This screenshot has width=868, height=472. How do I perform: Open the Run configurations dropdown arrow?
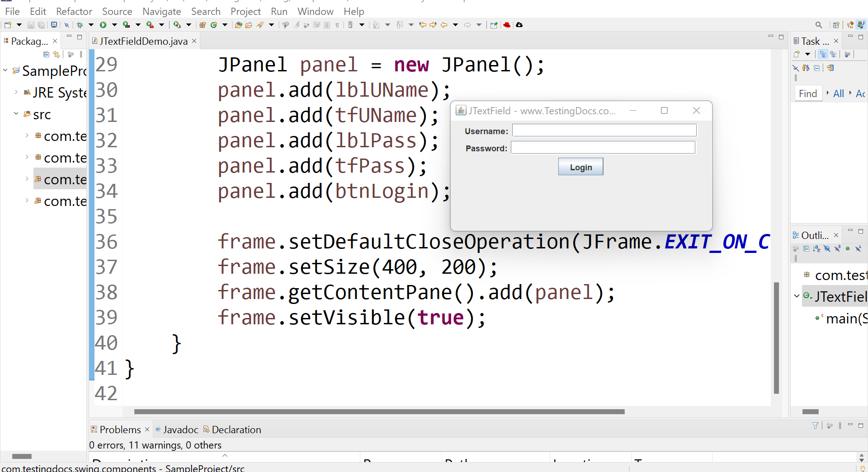tap(114, 25)
